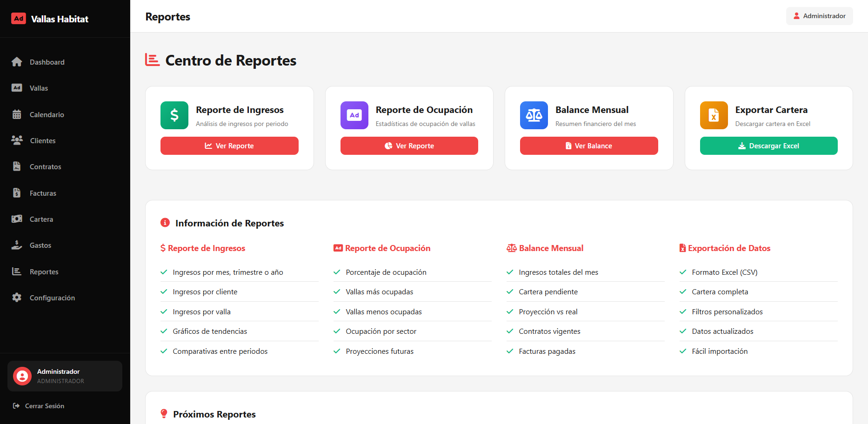Click the purple Ad Reporte de Ocupación icon
This screenshot has height=424, width=868.
354,115
